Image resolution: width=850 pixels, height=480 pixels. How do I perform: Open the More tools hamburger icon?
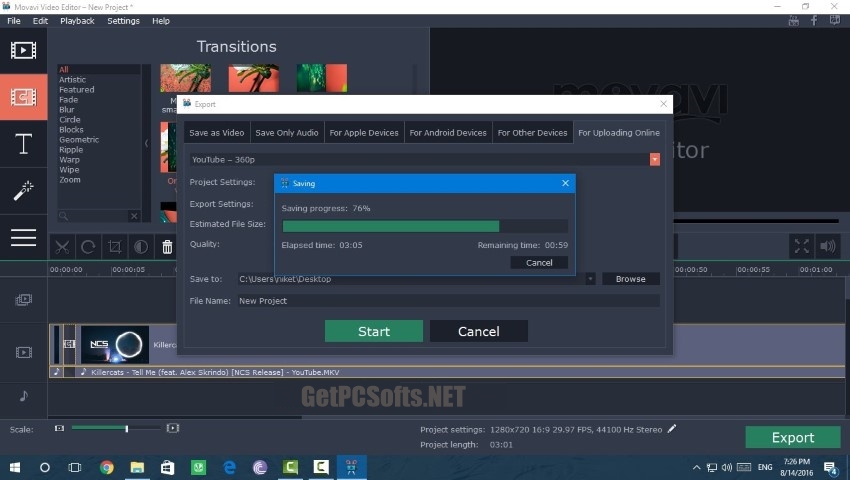coord(23,238)
